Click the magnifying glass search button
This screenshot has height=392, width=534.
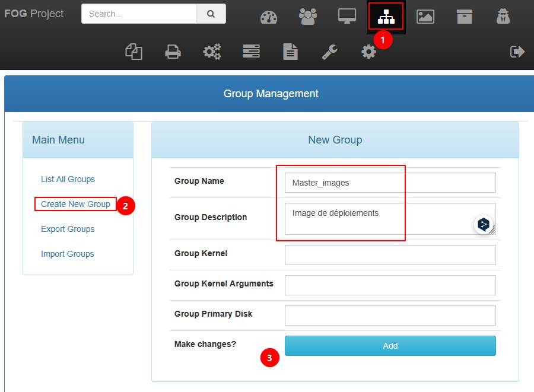(x=211, y=14)
